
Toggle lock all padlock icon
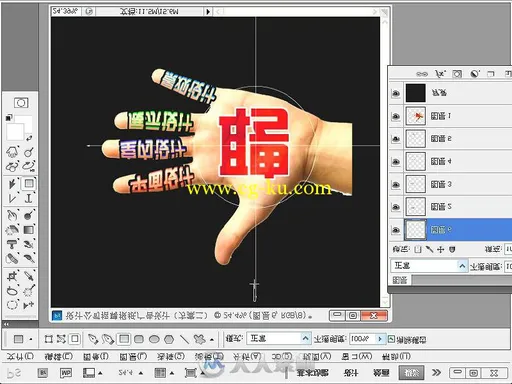click(452, 249)
